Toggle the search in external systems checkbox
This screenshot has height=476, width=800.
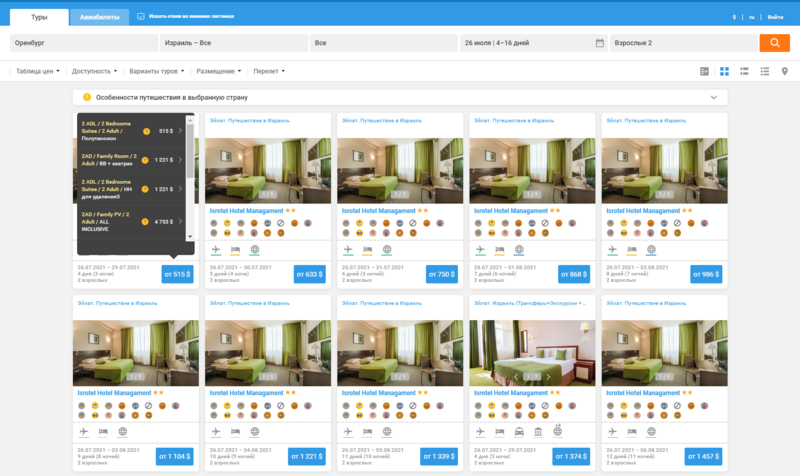click(x=140, y=17)
